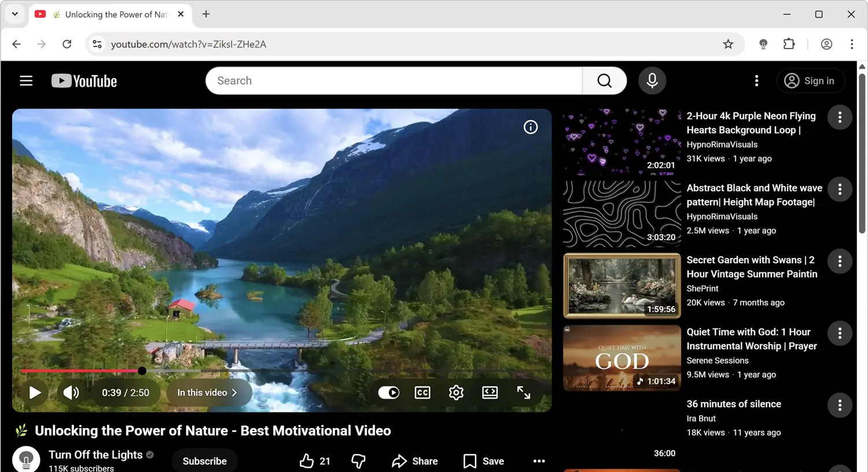Open the YouTube hamburger menu

[26, 80]
